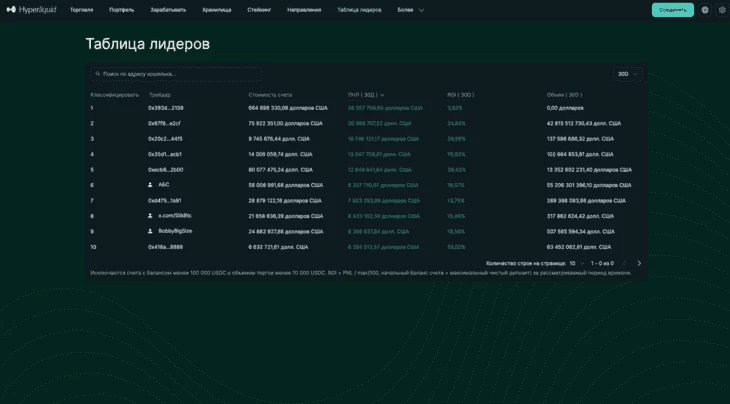Viewport: 730px width, 404px height.
Task: Go to previous page arrow
Action: (624, 263)
